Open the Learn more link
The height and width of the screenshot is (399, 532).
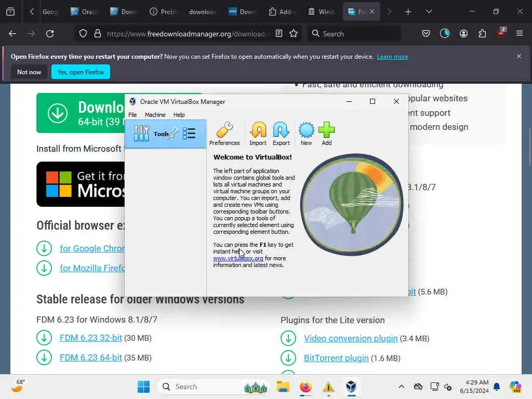393,57
